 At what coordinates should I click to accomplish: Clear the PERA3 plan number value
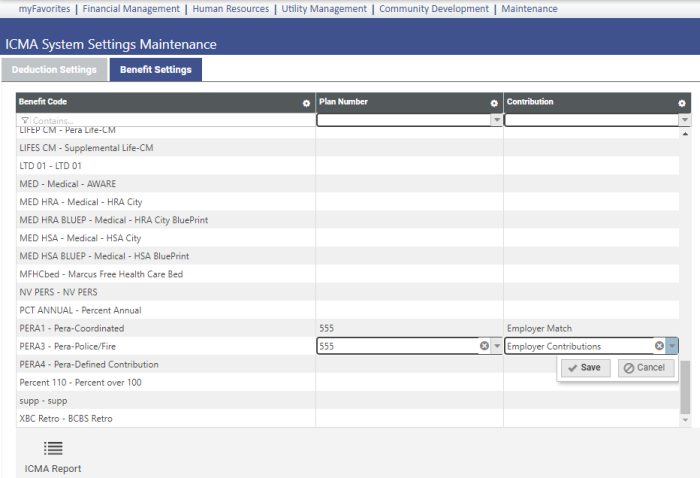[484, 346]
